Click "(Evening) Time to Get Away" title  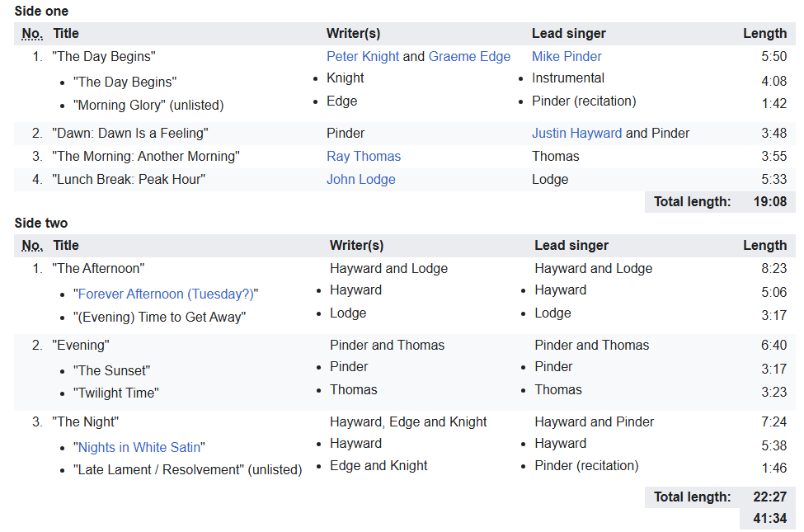[x=159, y=318]
